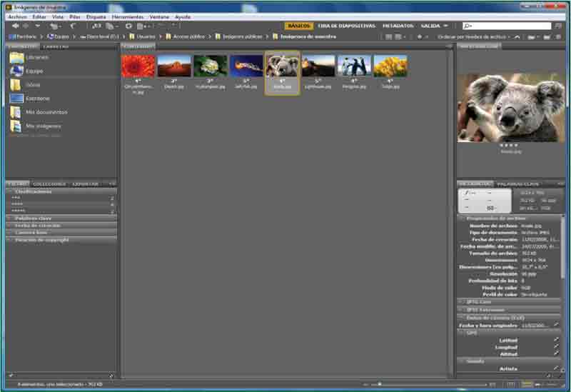
Task: Switch to the Metadatos workspace
Action: point(398,26)
